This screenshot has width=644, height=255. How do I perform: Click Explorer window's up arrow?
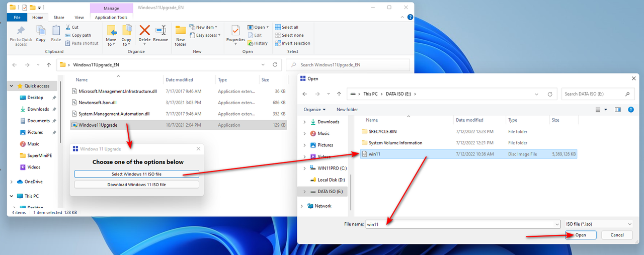49,65
